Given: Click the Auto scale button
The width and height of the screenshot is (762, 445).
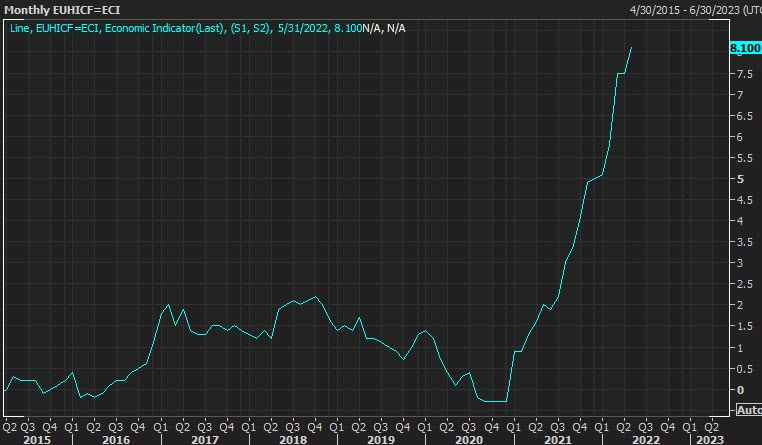Looking at the screenshot, I should [748, 410].
